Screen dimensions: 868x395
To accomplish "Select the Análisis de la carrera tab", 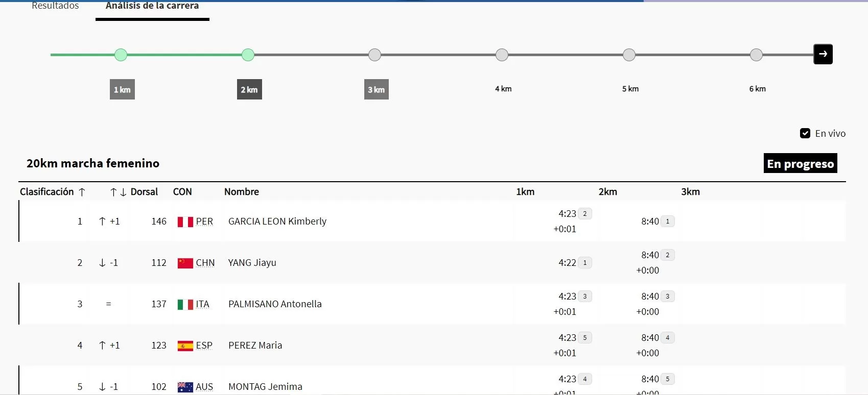I will [x=152, y=6].
